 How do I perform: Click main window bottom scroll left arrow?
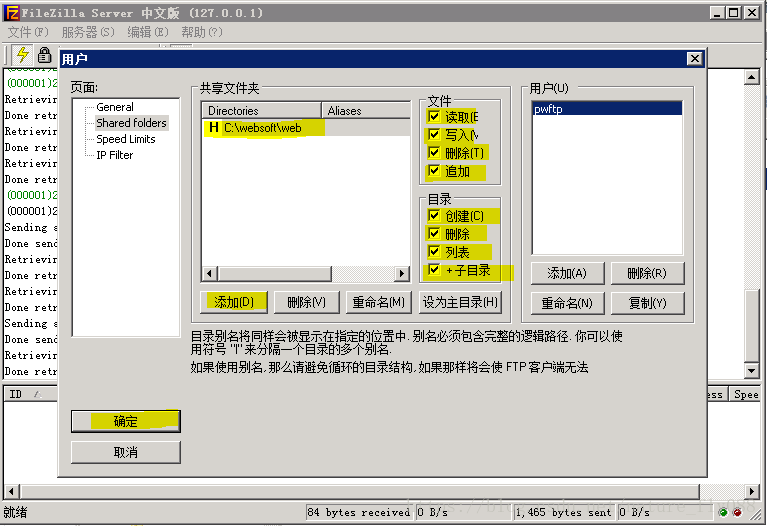pyautogui.click(x=11, y=491)
